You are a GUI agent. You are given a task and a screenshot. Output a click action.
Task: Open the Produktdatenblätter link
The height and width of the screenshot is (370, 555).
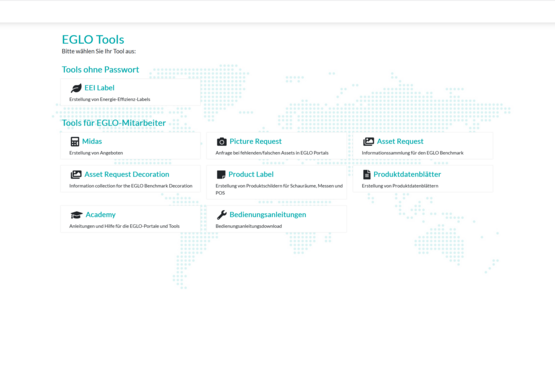coord(407,174)
